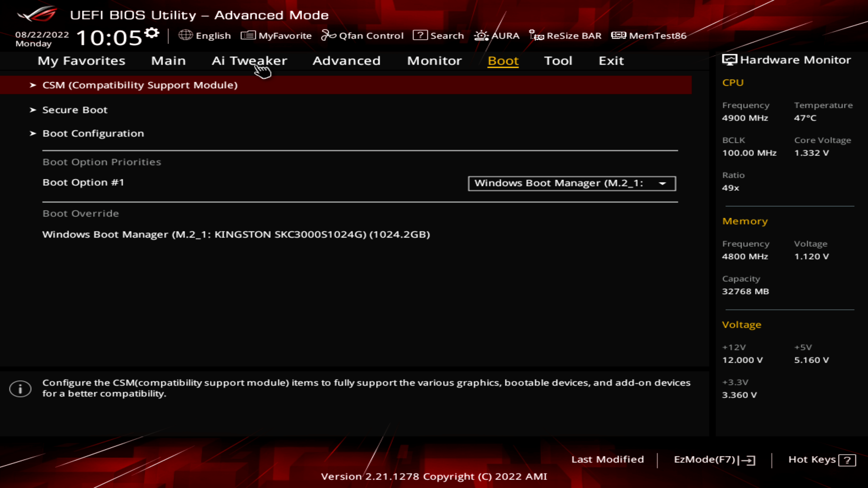Switch to EzMode(F7)

click(x=714, y=460)
